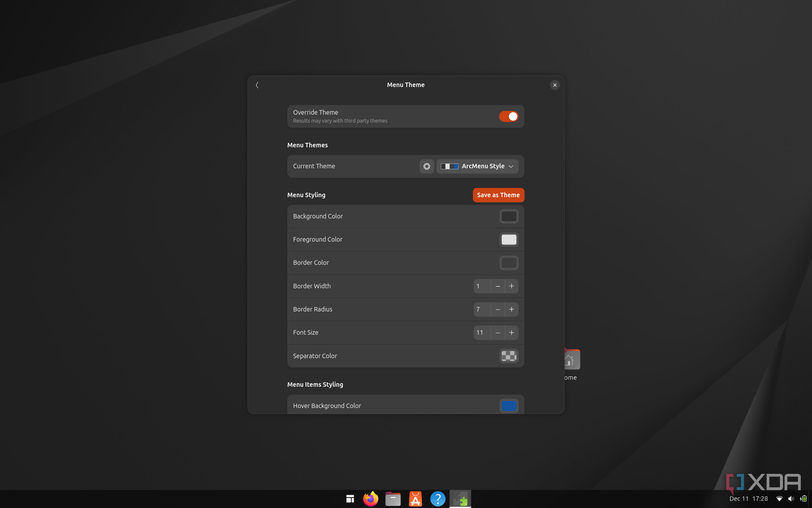Decrease the Border Radius value
812x508 pixels.
pyautogui.click(x=498, y=310)
